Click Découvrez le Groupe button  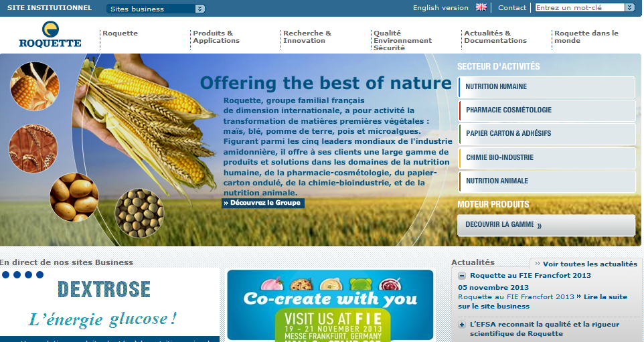tap(263, 203)
